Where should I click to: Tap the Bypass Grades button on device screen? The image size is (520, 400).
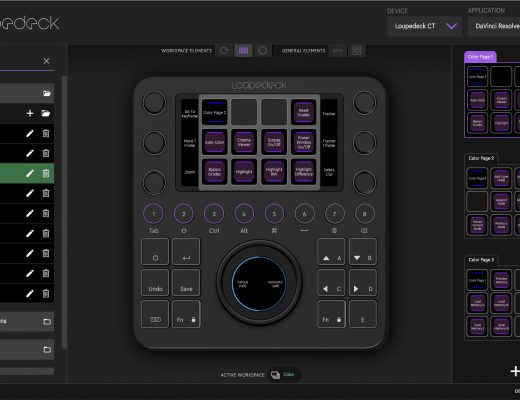click(215, 172)
